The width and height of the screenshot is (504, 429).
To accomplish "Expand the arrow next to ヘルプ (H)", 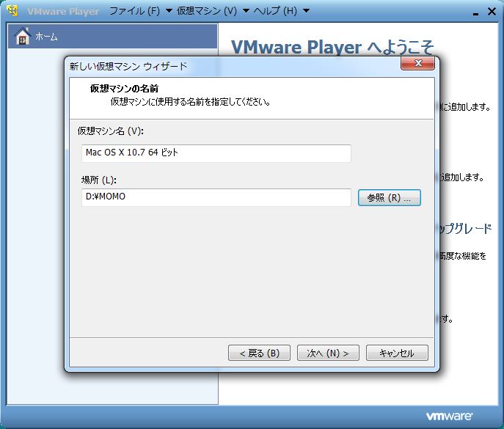I will [307, 11].
